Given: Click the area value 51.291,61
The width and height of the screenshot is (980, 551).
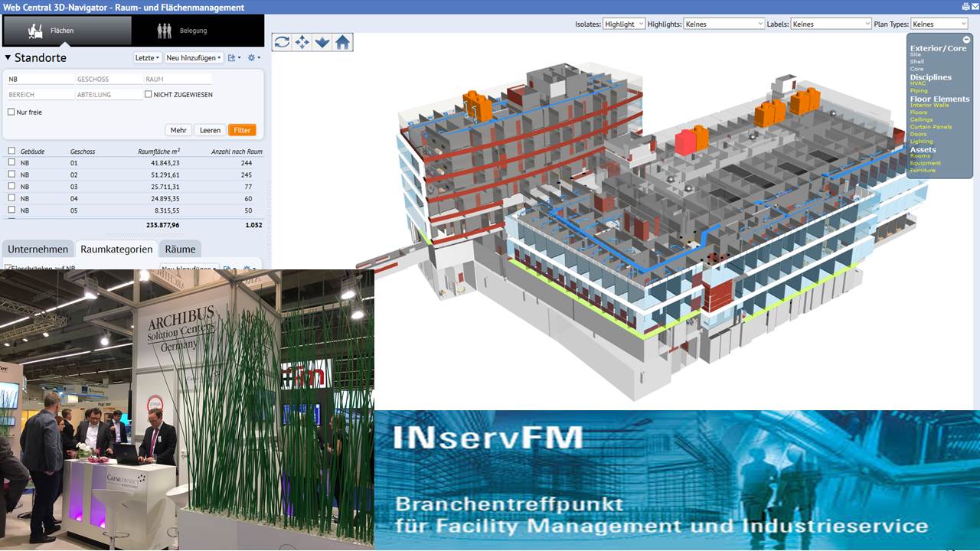Looking at the screenshot, I should pyautogui.click(x=165, y=174).
